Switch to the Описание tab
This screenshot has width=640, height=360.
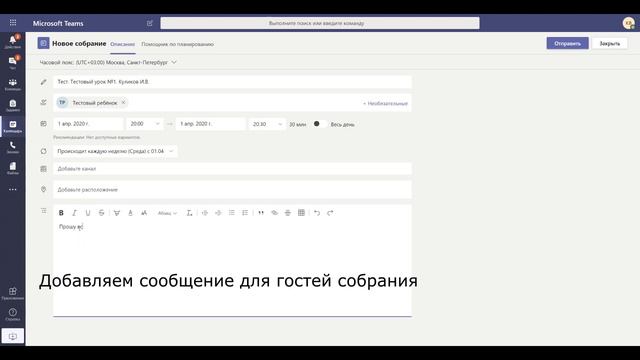click(x=122, y=44)
